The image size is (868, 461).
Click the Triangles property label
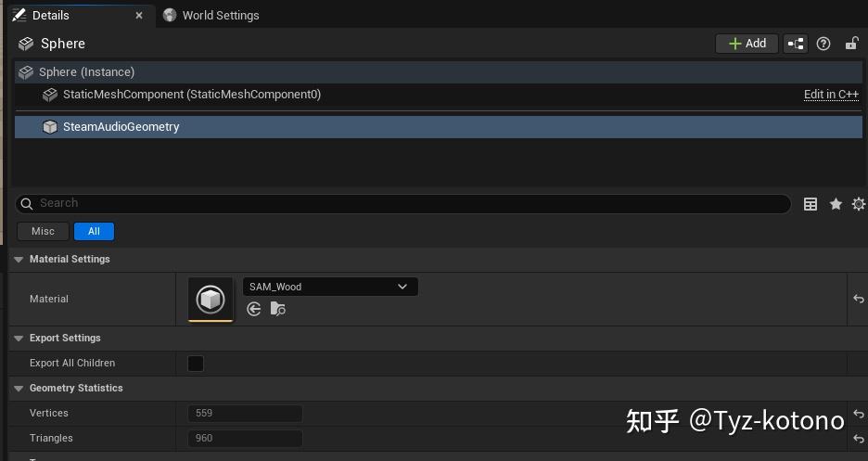click(x=51, y=439)
